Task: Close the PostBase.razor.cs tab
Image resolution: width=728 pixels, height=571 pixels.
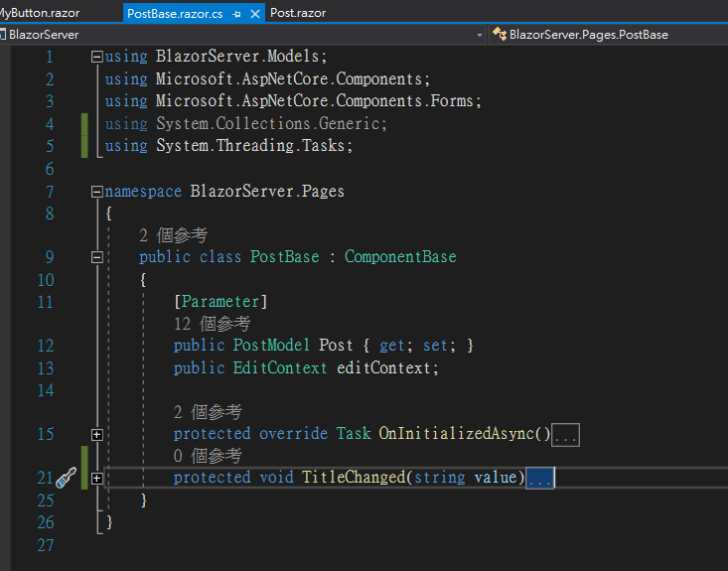Action: [x=255, y=14]
